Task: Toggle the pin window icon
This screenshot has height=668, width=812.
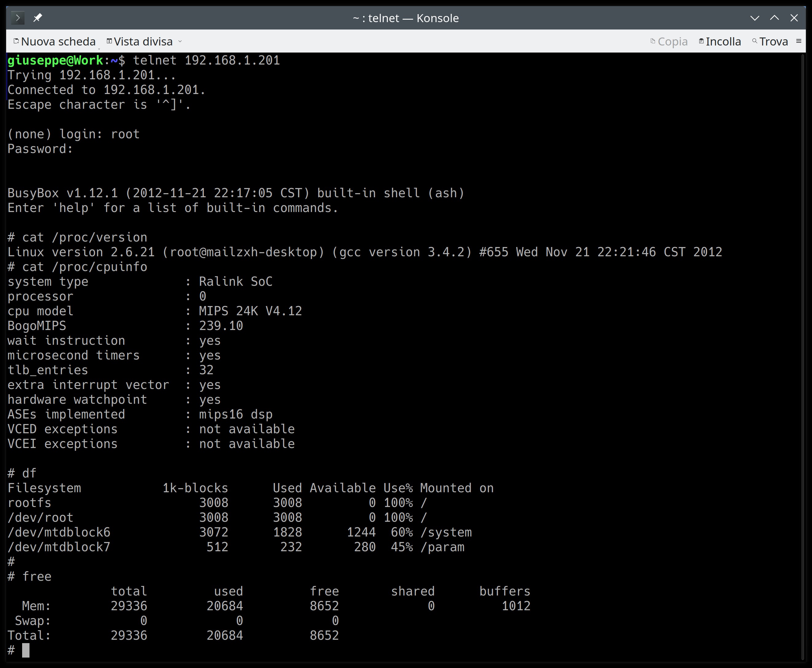Action: coord(37,18)
